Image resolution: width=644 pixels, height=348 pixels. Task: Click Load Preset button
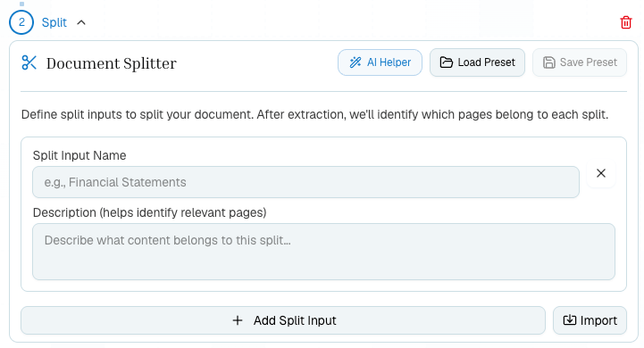click(x=477, y=62)
